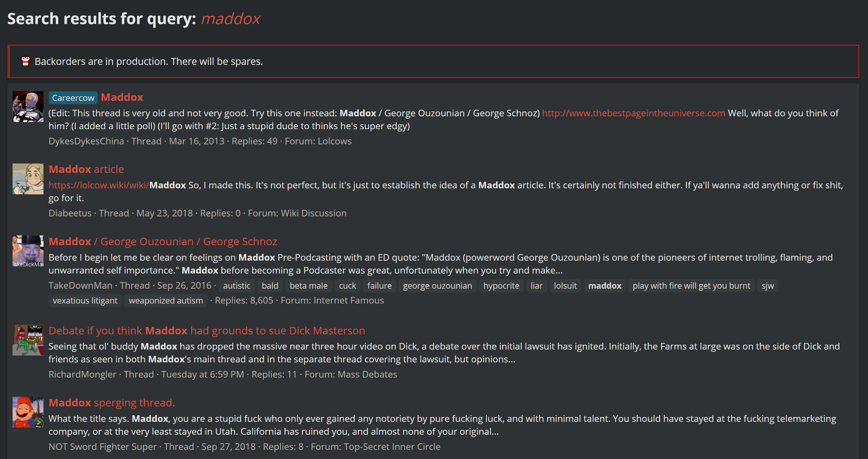Click the 'george ouzounian' tag

(437, 286)
